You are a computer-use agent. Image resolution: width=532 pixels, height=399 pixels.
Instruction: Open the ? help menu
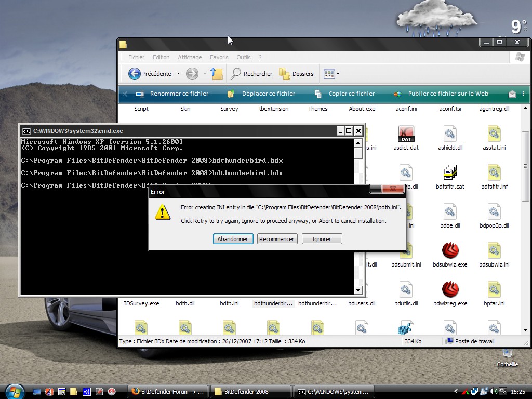[260, 57]
